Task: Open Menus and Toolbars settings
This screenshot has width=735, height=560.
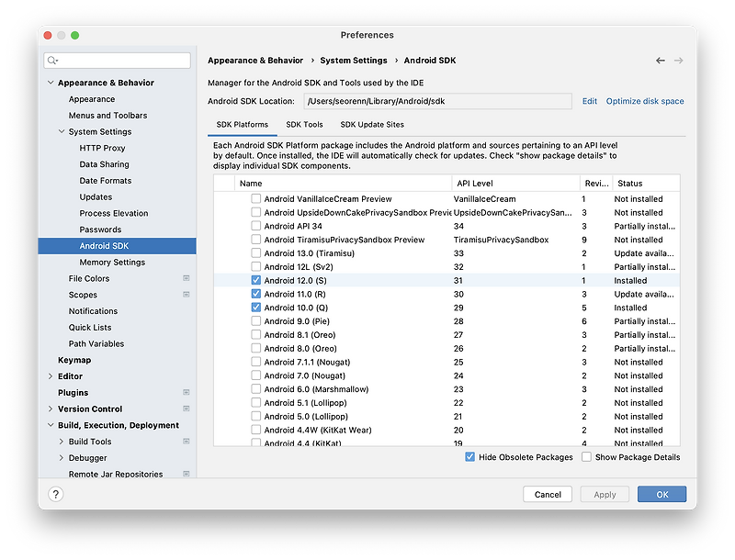Action: [107, 116]
